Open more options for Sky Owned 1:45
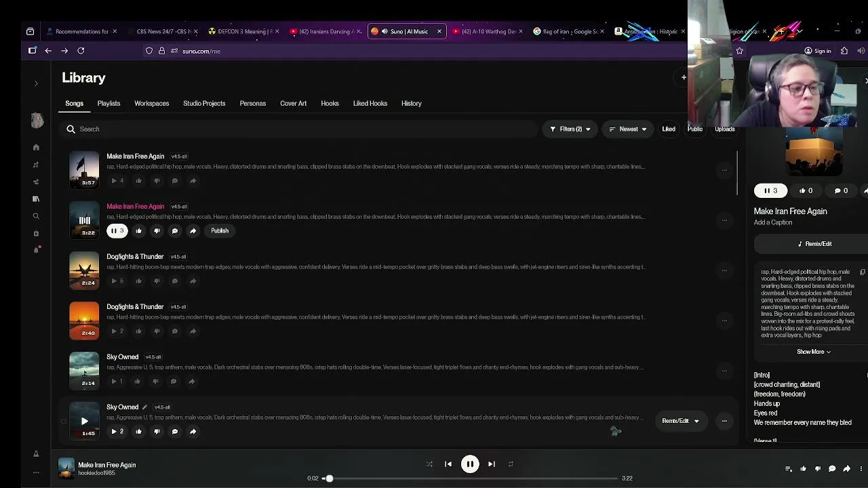 (724, 421)
